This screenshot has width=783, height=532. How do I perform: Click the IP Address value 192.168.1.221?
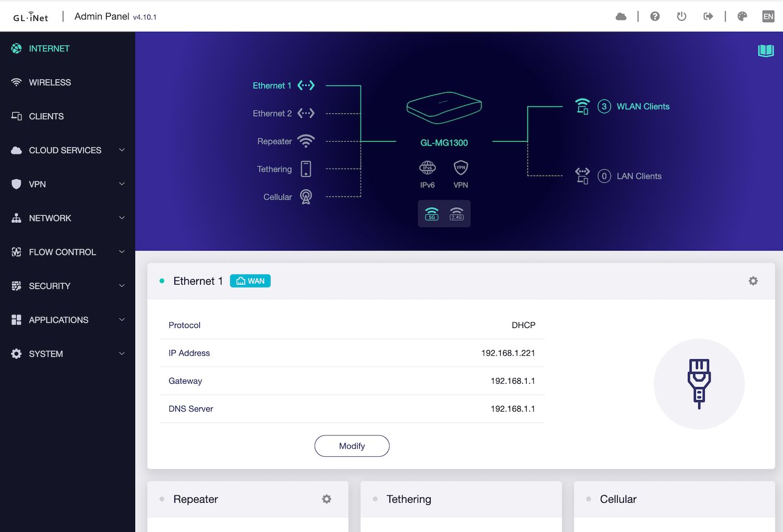point(508,353)
